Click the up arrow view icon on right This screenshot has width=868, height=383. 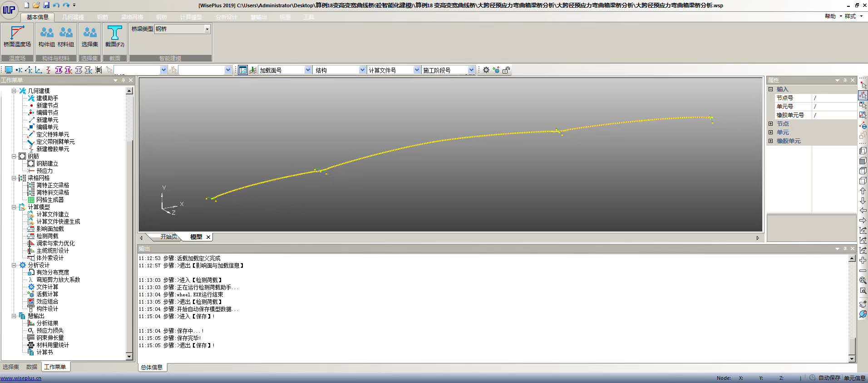[863, 191]
